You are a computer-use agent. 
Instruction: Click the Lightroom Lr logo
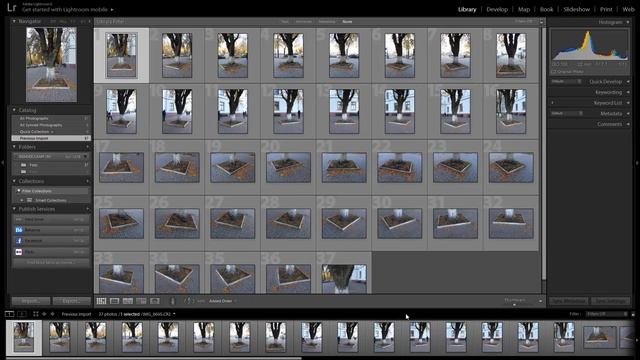point(12,7)
